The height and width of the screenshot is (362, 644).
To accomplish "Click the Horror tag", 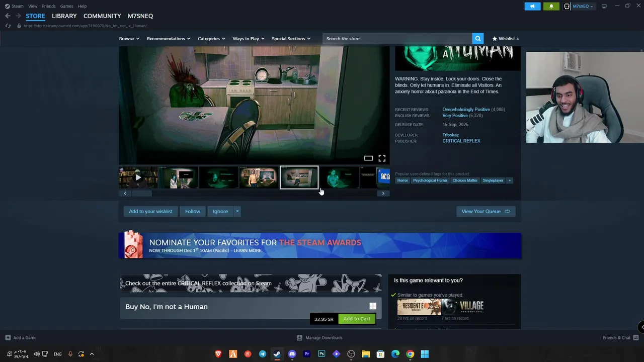I will tap(403, 180).
